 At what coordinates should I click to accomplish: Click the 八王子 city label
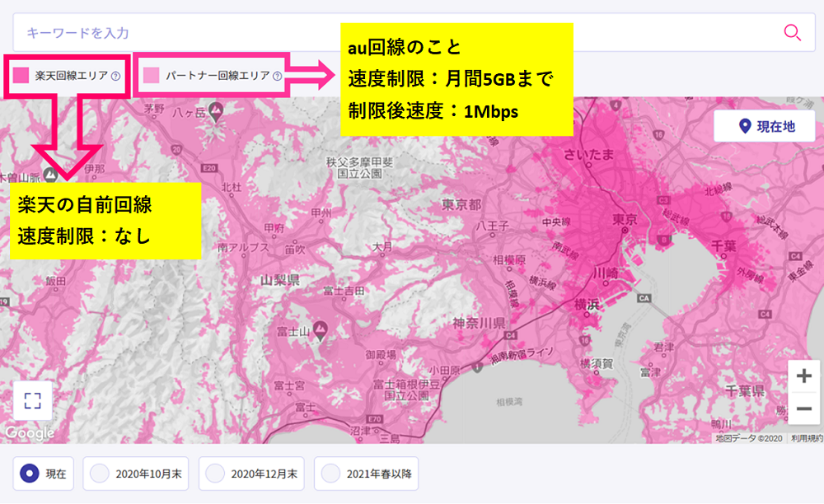492,226
